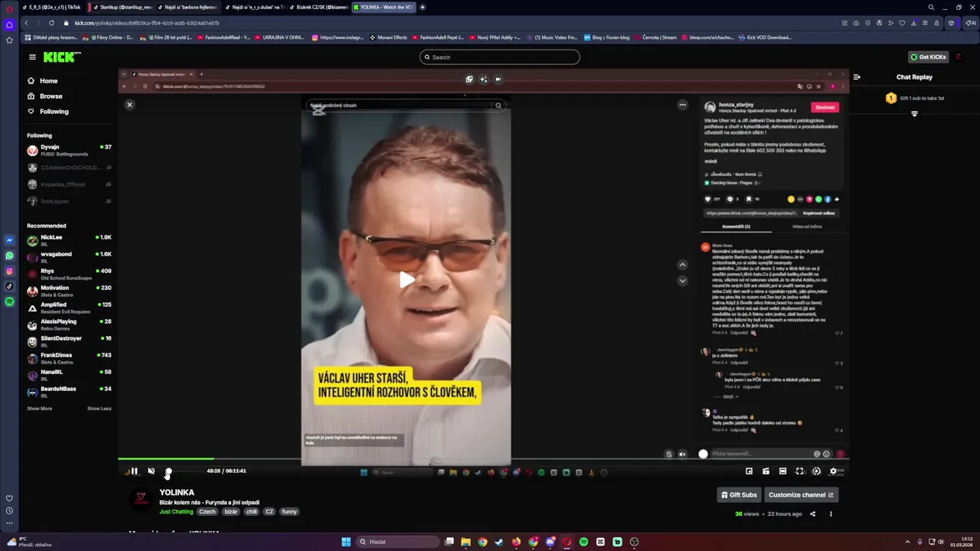Open WhatsApp in Opera sidebar
Viewport: 980px width, 551px height.
[x=9, y=256]
